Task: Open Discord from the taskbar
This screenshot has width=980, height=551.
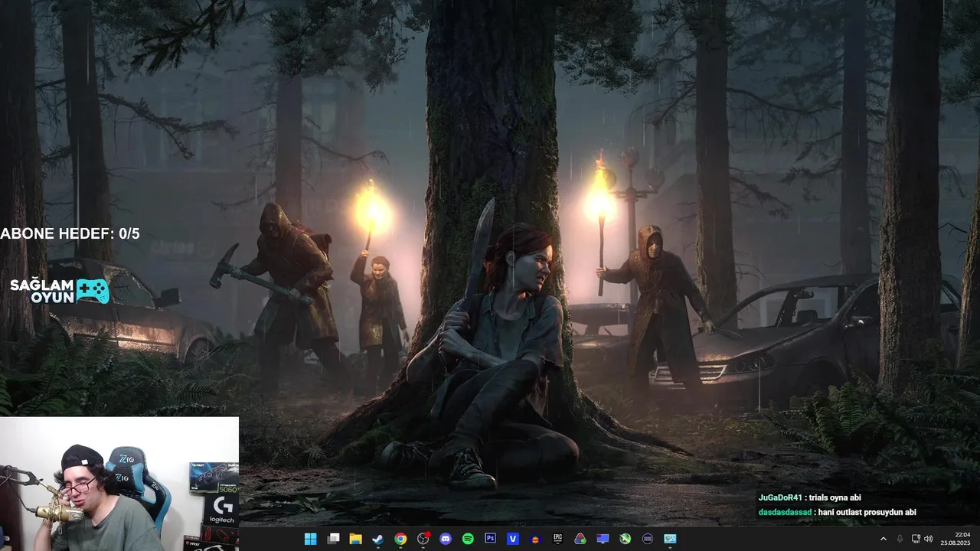Action: coord(446,539)
